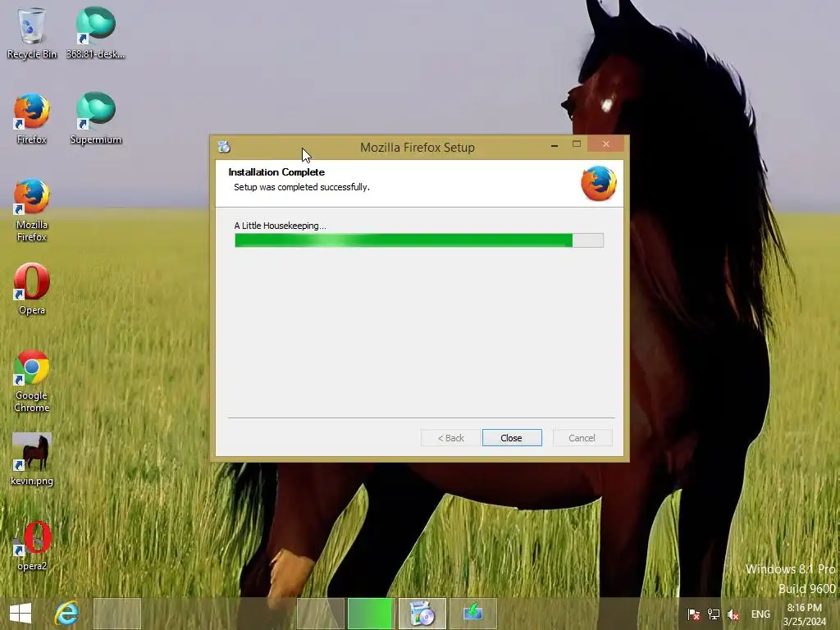Image resolution: width=840 pixels, height=630 pixels.
Task: Click the disabled Back button
Action: pos(450,438)
